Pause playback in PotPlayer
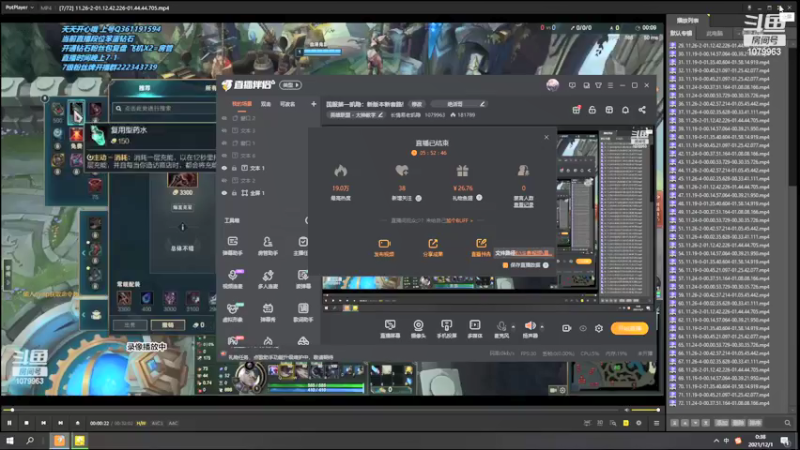Screen dimensions: 800x450 point(9,423)
